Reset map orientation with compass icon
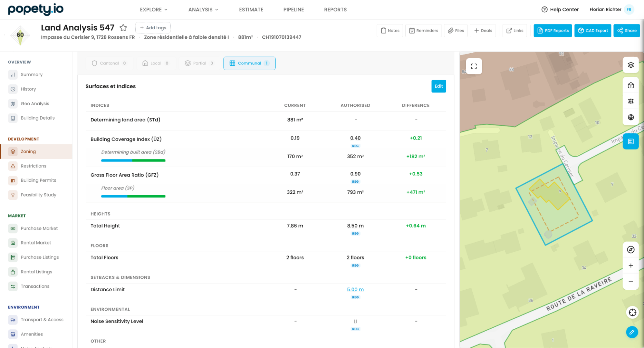This screenshot has width=644, height=348. pos(631,250)
